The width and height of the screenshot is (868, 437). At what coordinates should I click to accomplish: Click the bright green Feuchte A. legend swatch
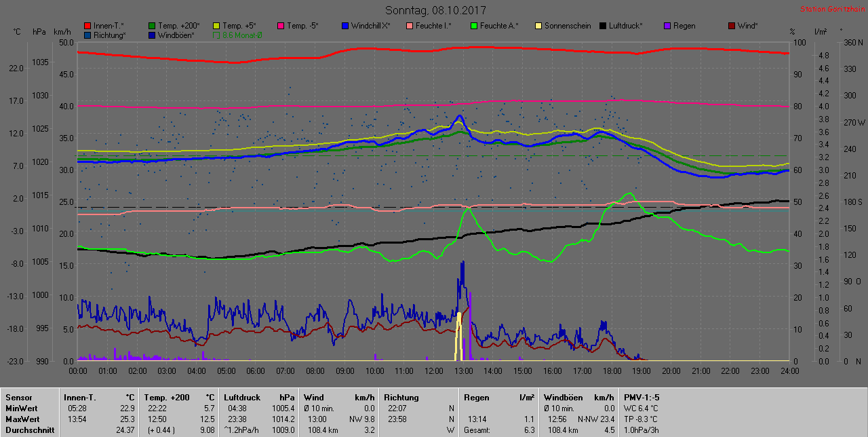coord(473,26)
